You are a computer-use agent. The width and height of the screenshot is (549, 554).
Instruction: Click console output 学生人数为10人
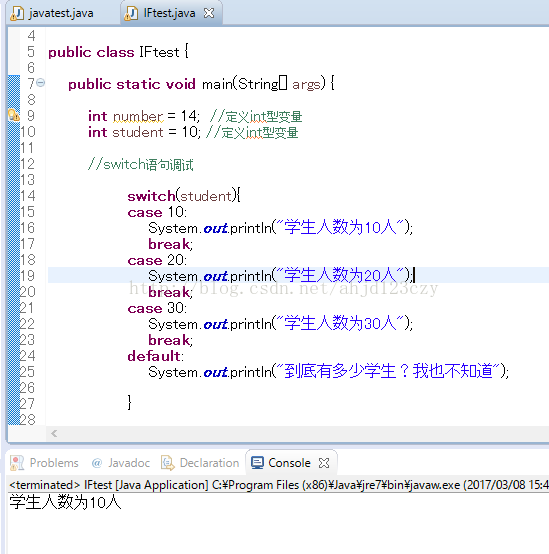pos(65,502)
